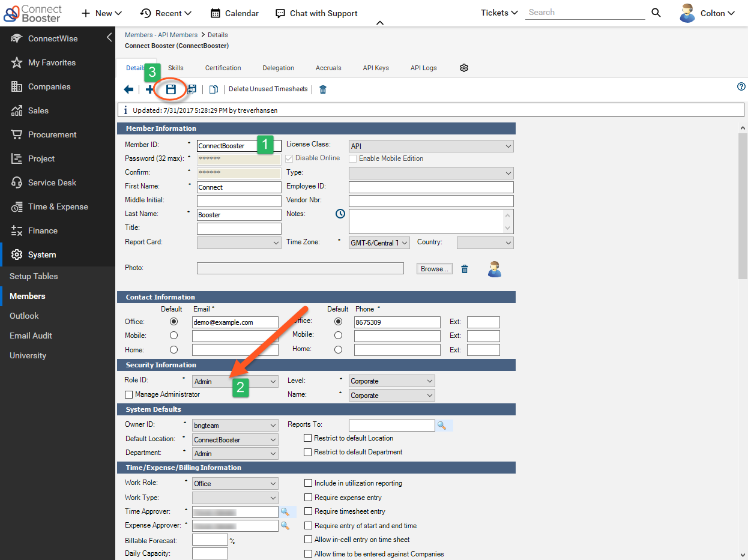748x560 pixels.
Task: Select the Mobile phone default radio
Action: (339, 336)
